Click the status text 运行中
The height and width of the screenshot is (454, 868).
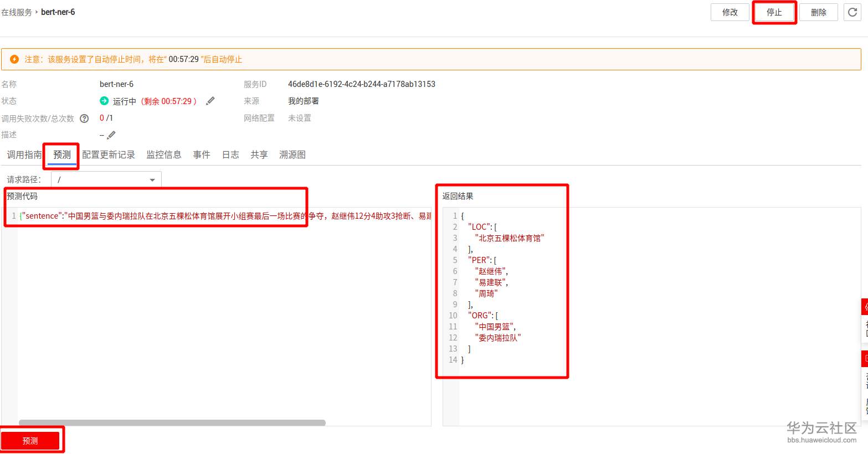(125, 101)
